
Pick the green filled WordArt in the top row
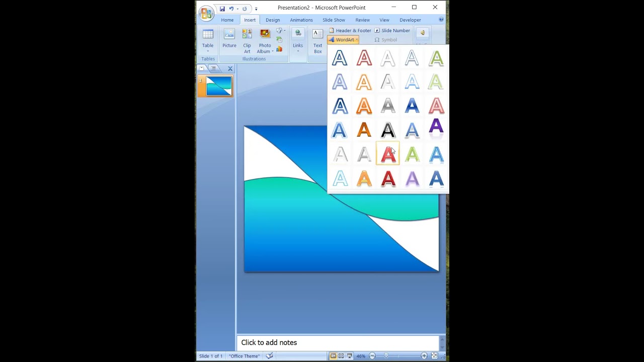tap(436, 58)
